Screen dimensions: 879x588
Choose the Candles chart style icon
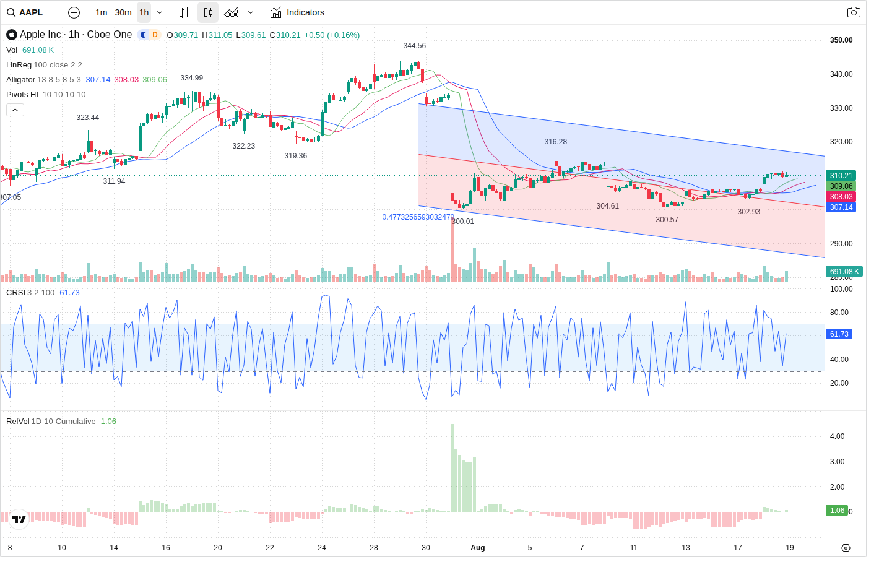pyautogui.click(x=208, y=12)
